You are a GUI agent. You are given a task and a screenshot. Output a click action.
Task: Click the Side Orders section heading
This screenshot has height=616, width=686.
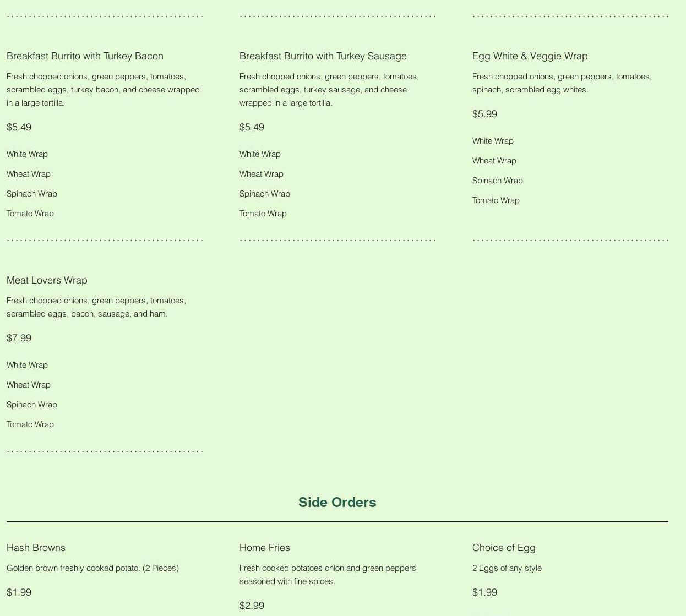tap(337, 502)
